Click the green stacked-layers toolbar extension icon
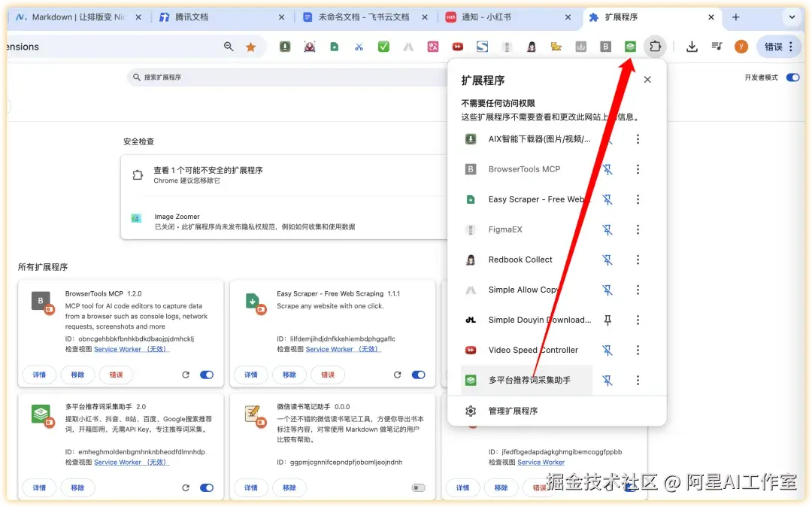This screenshot has height=507, width=812. (630, 47)
